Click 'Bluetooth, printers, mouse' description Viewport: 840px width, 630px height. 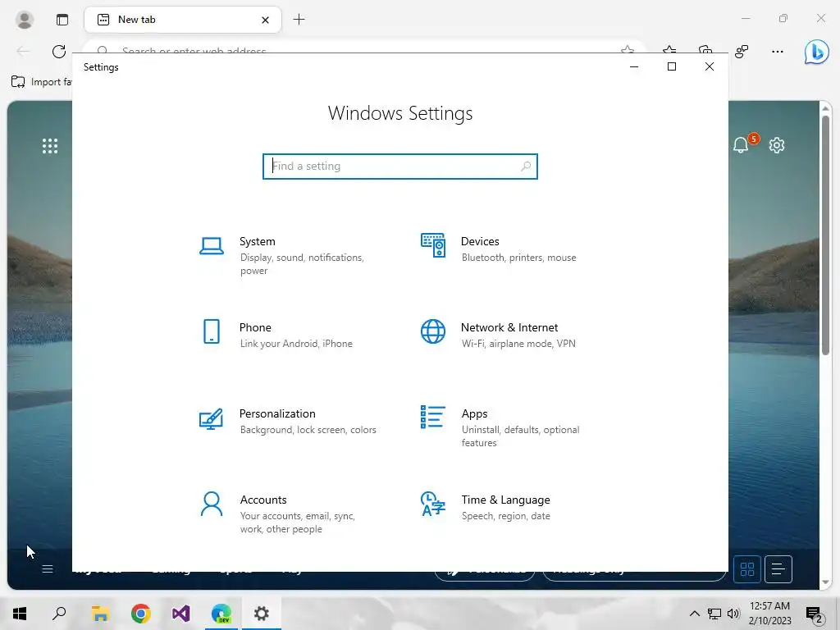click(x=518, y=258)
